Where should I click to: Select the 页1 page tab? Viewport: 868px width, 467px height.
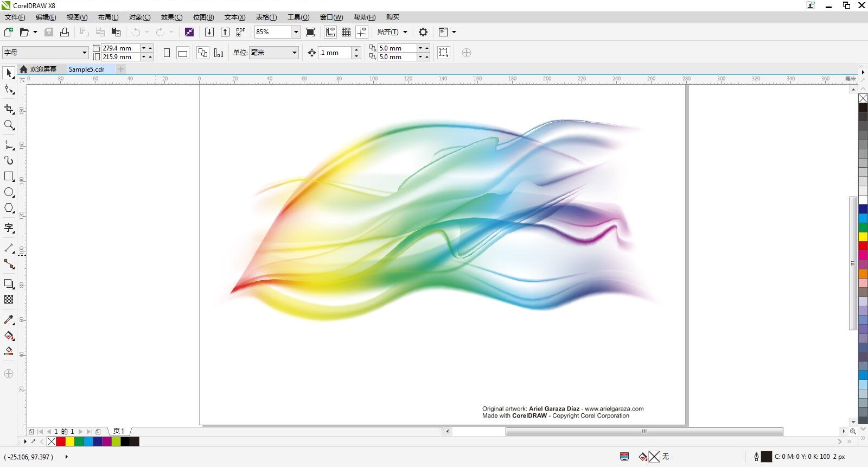pos(119,431)
